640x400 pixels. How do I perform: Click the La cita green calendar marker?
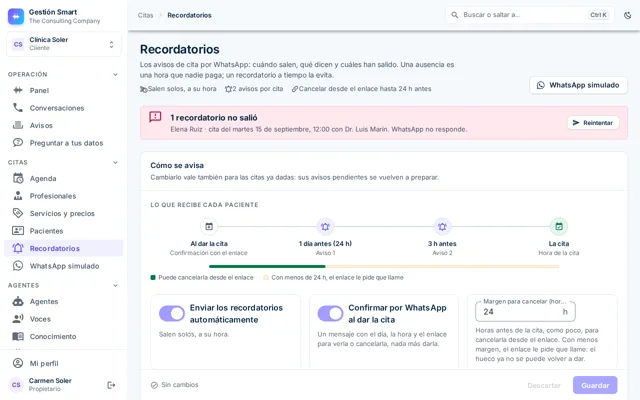pos(559,226)
